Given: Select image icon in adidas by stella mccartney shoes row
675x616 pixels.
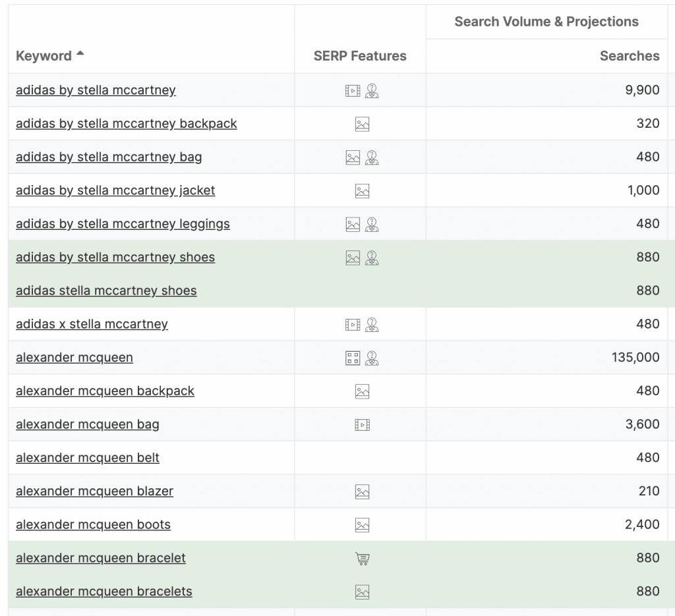Looking at the screenshot, I should point(353,258).
